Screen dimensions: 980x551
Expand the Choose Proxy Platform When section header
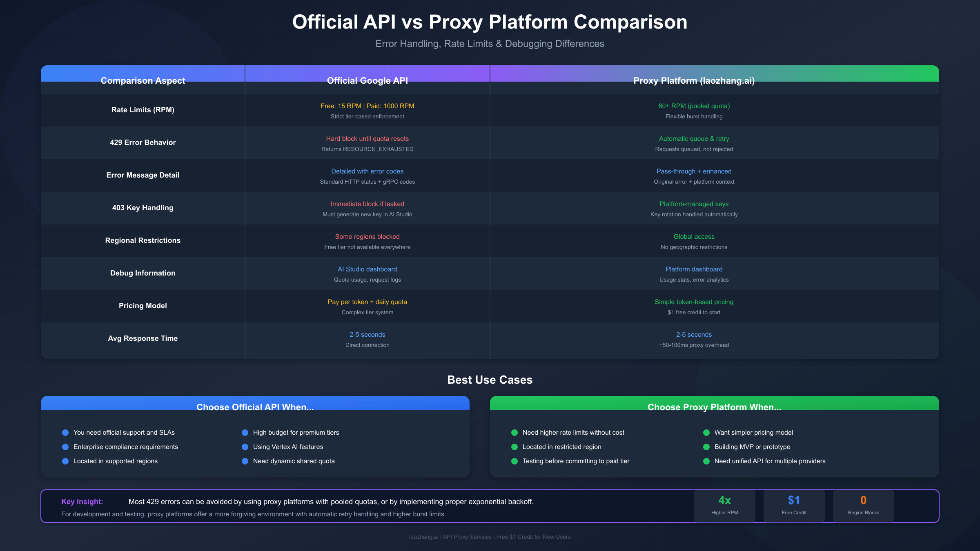pos(714,407)
